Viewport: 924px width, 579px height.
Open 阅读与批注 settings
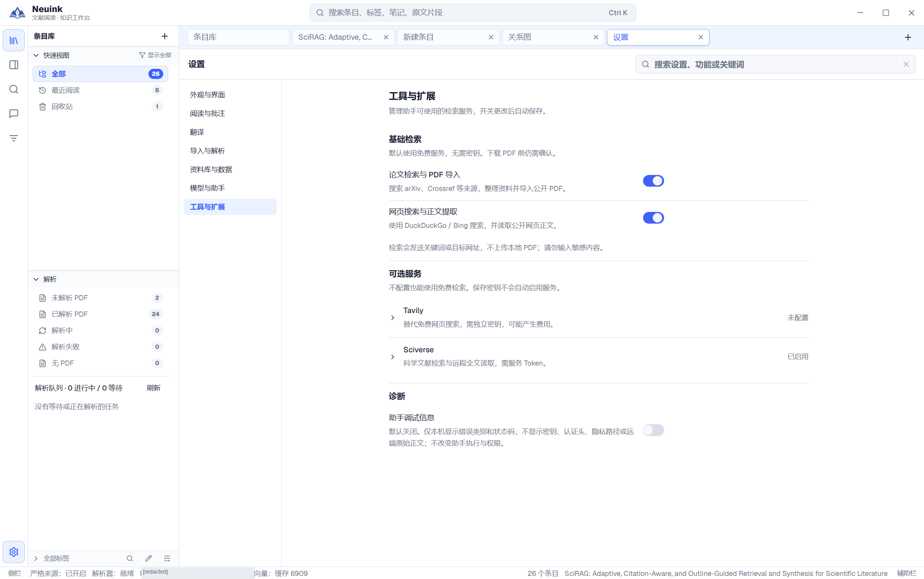[x=230, y=114]
